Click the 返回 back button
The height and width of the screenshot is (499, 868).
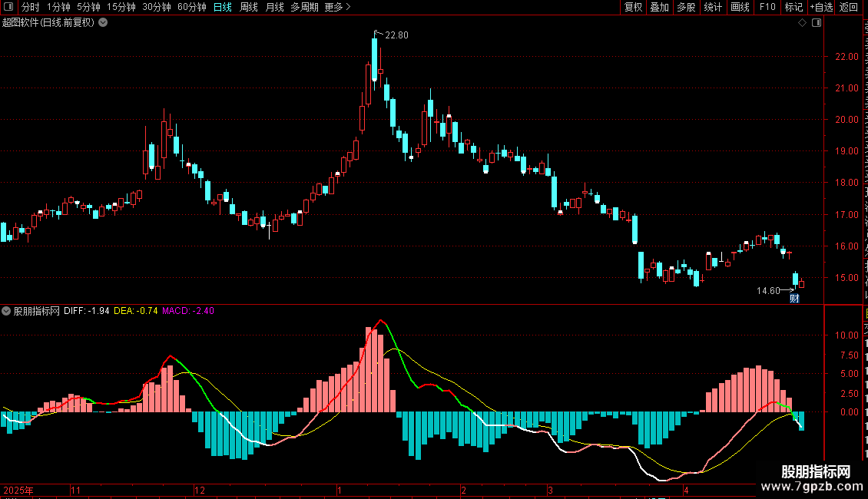(x=849, y=7)
